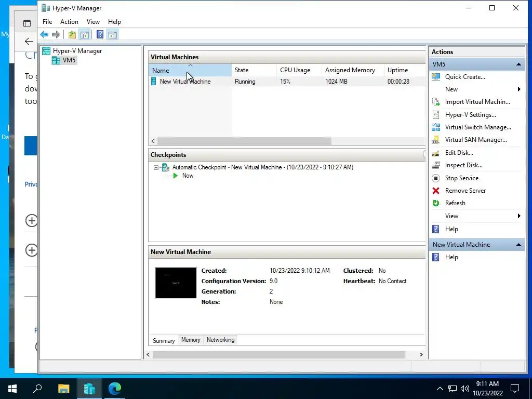
Task: Open Hyper-V Settings... action
Action: coord(471,115)
